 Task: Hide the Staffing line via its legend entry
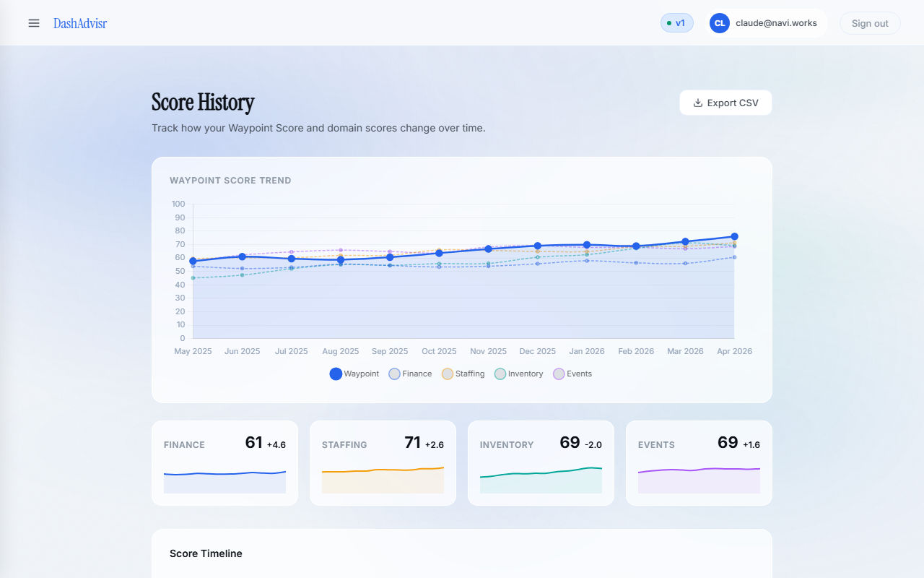tap(463, 374)
